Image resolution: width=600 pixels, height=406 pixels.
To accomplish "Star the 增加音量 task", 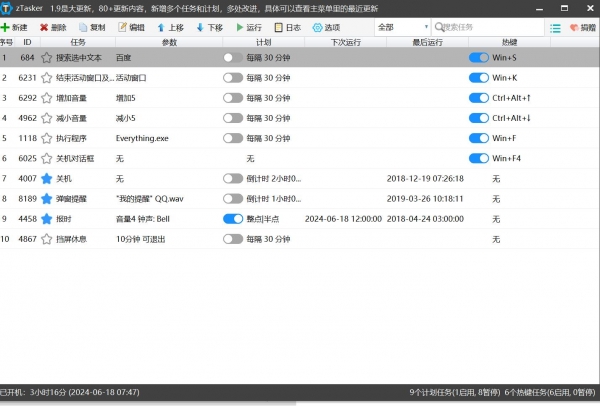I will pyautogui.click(x=47, y=98).
